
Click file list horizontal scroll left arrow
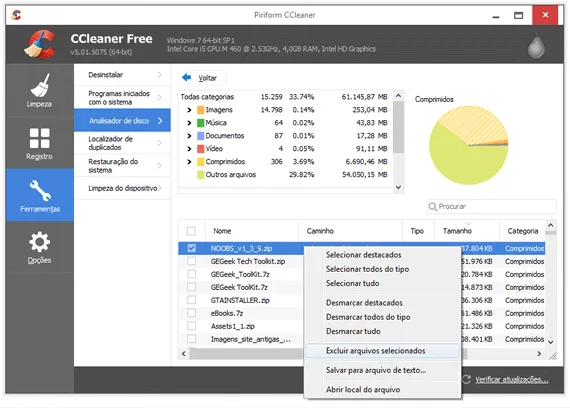184,353
